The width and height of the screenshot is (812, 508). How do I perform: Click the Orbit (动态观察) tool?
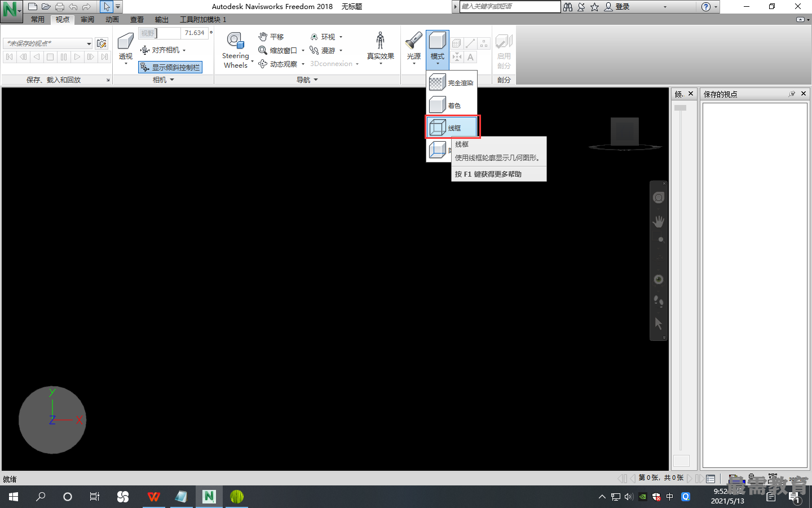[278, 64]
